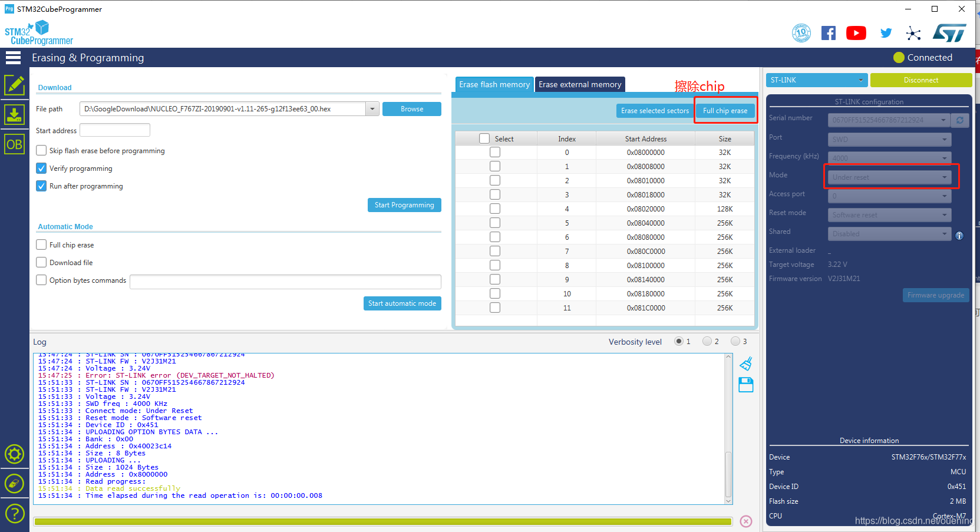Open the Facebook icon link

[x=829, y=33]
